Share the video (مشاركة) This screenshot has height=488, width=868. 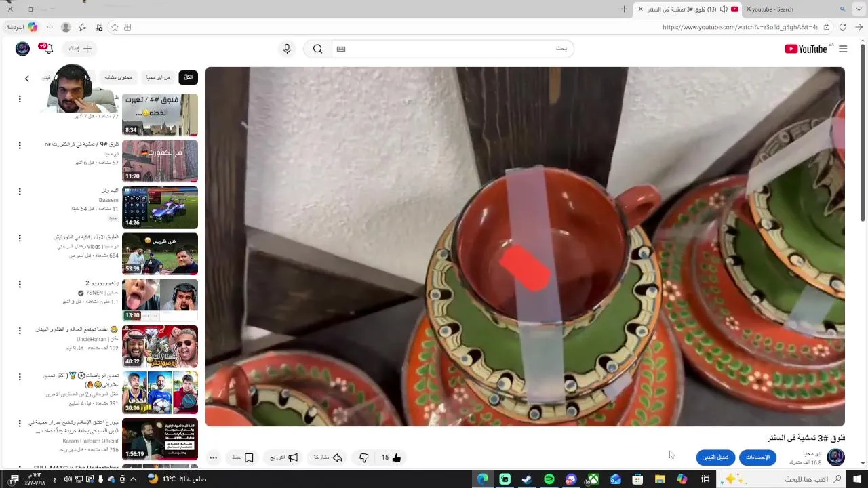(x=328, y=457)
